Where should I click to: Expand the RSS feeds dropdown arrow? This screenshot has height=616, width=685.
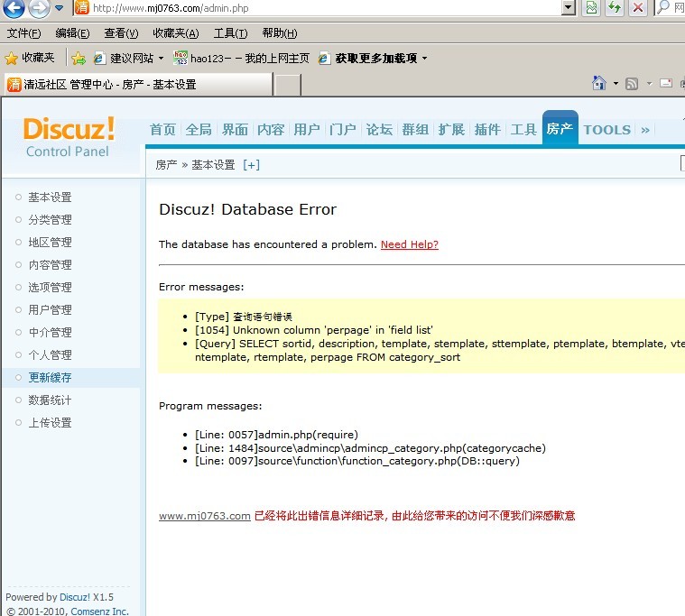tap(649, 83)
